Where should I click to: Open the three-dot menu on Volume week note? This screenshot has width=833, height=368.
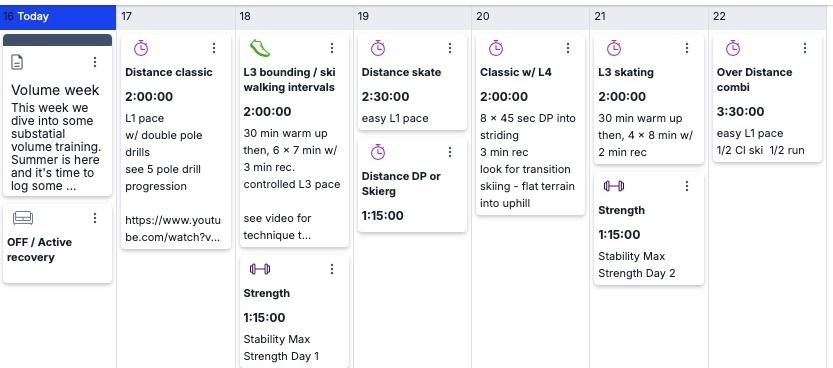(x=95, y=62)
